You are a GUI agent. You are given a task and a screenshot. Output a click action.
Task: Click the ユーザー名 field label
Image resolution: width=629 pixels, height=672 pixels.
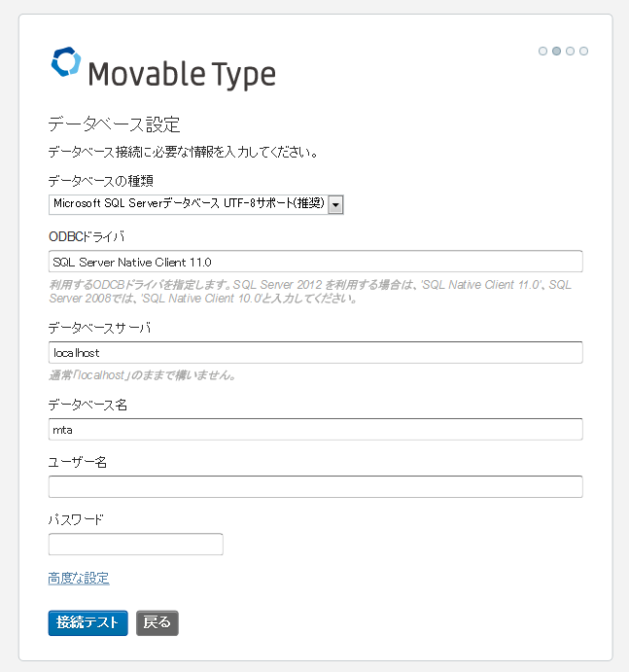click(78, 462)
